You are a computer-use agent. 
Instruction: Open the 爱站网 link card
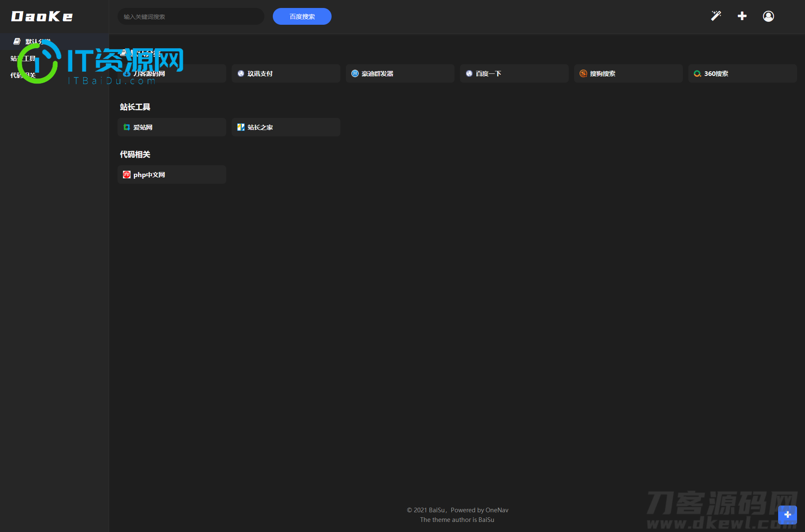click(x=172, y=127)
